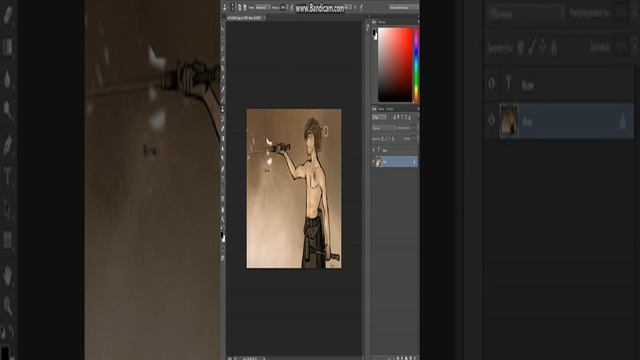Select the first tab of the small Layers panel group
Screen dimensions: 640x360
[x=374, y=109]
